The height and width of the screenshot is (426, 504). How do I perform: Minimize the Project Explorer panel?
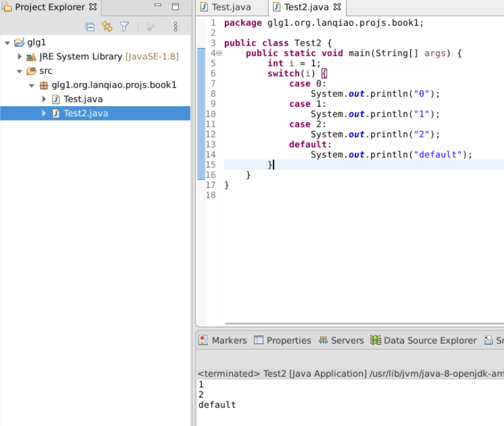[157, 5]
